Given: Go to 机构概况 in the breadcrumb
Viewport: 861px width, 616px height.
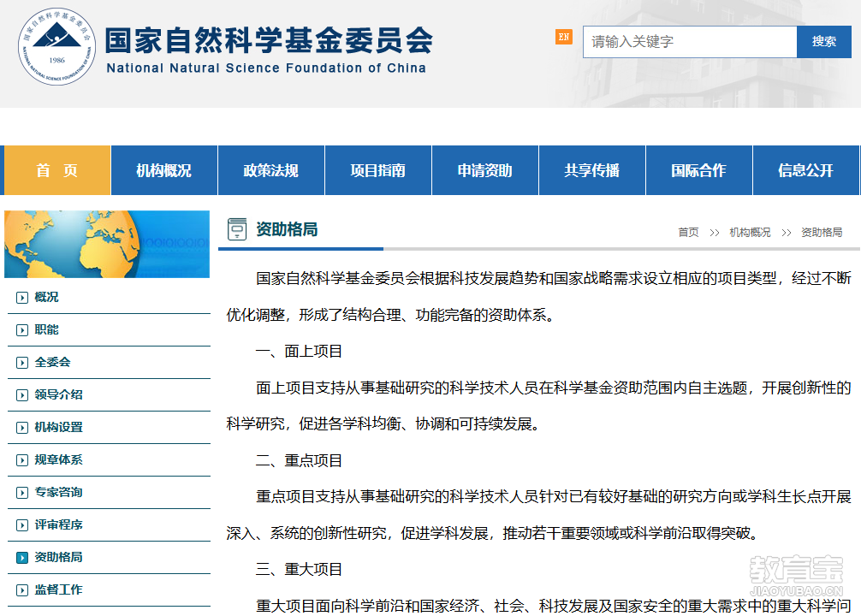Looking at the screenshot, I should click(x=750, y=232).
